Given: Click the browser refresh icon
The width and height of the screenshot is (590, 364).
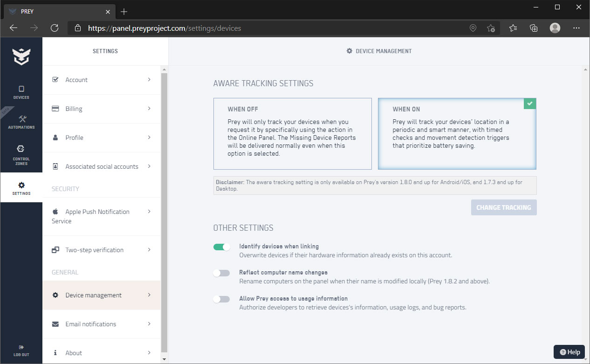Looking at the screenshot, I should click(x=55, y=28).
